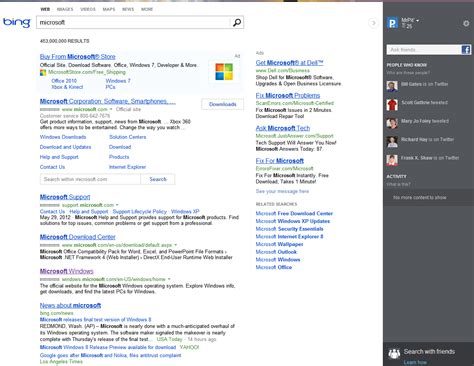The height and width of the screenshot is (366, 474).
Task: Open Ask Microsoft Tech ad
Action: point(283,128)
